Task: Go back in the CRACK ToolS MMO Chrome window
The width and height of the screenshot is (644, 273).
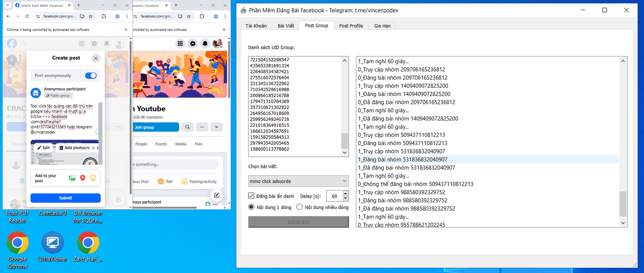Action: pyautogui.click(x=8, y=17)
